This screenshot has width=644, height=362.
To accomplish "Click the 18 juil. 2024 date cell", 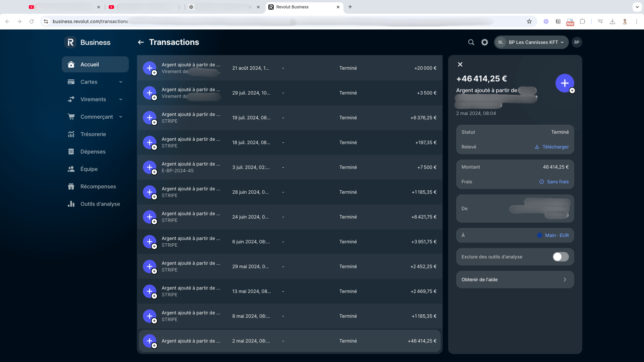I will [251, 142].
